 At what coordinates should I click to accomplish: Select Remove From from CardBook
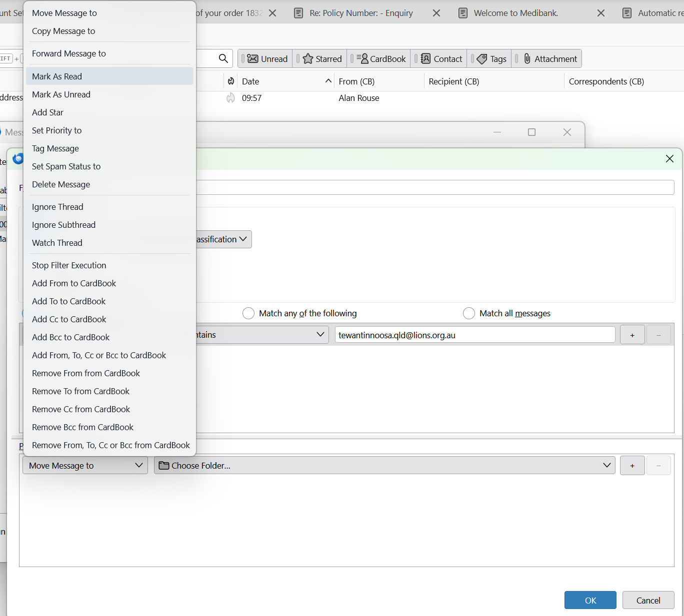(109, 373)
